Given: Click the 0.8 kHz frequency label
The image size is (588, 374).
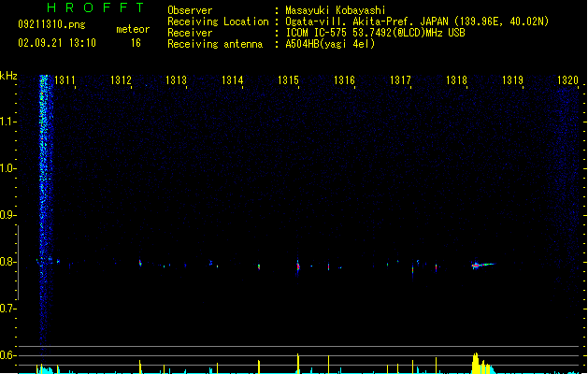Looking at the screenshot, I should pyautogui.click(x=7, y=262).
